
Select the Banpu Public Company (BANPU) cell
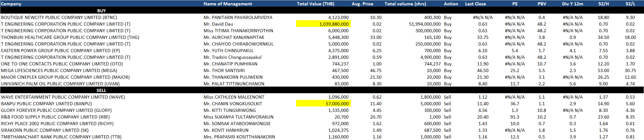click(x=46, y=104)
